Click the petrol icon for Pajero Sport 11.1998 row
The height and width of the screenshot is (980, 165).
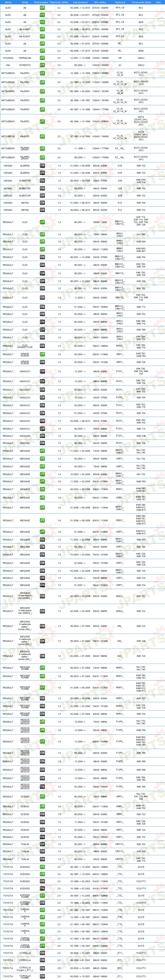(42, 148)
